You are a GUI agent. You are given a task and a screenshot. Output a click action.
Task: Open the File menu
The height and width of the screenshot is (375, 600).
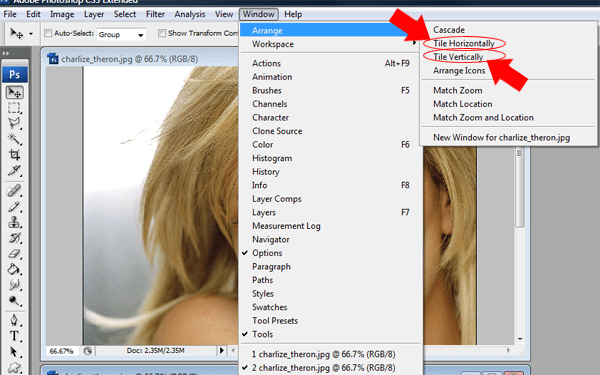tap(10, 14)
